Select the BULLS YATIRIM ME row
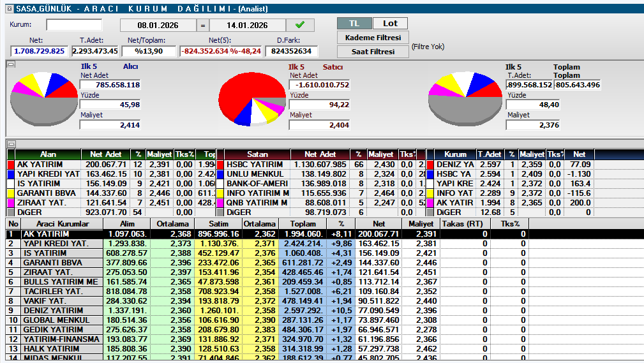 click(61, 281)
